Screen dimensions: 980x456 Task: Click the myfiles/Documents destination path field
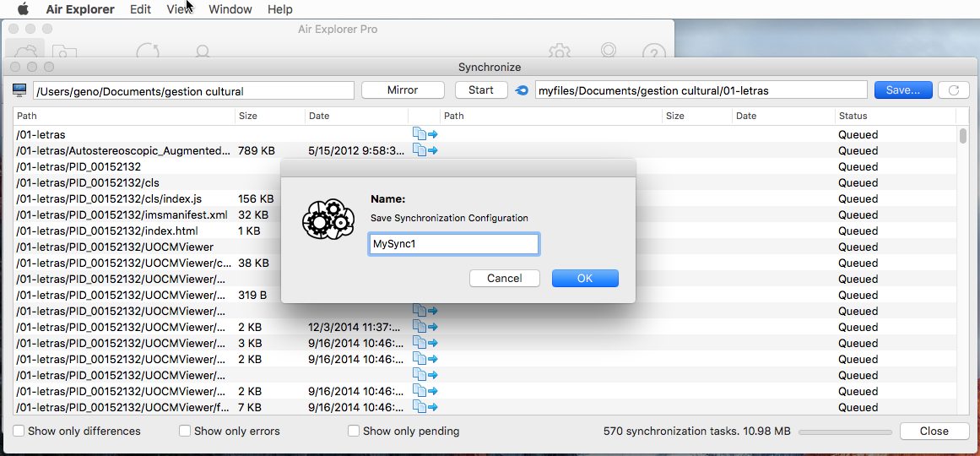(x=701, y=90)
